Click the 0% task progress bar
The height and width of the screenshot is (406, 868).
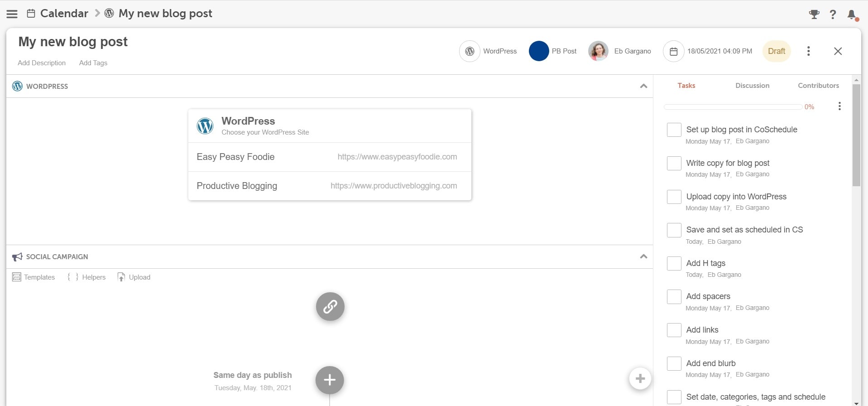733,107
